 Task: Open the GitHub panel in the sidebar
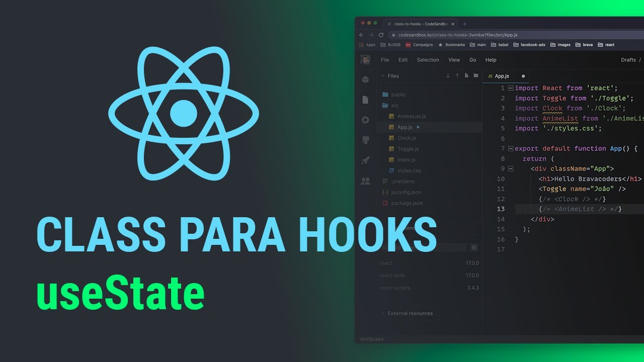(365, 140)
